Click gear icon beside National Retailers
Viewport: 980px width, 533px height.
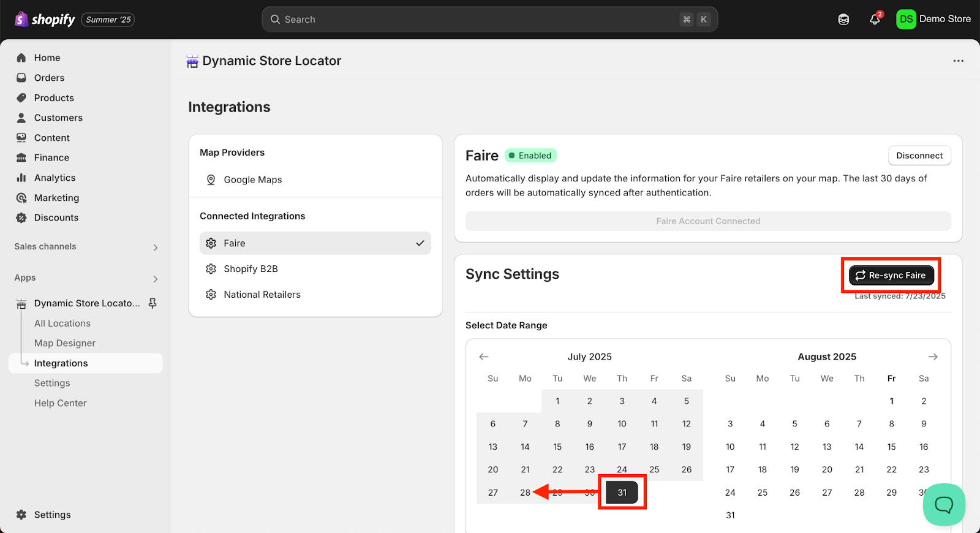[x=211, y=295]
